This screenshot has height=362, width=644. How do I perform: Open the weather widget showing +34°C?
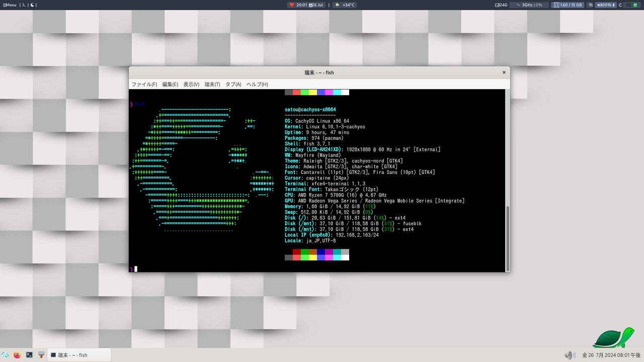click(345, 5)
